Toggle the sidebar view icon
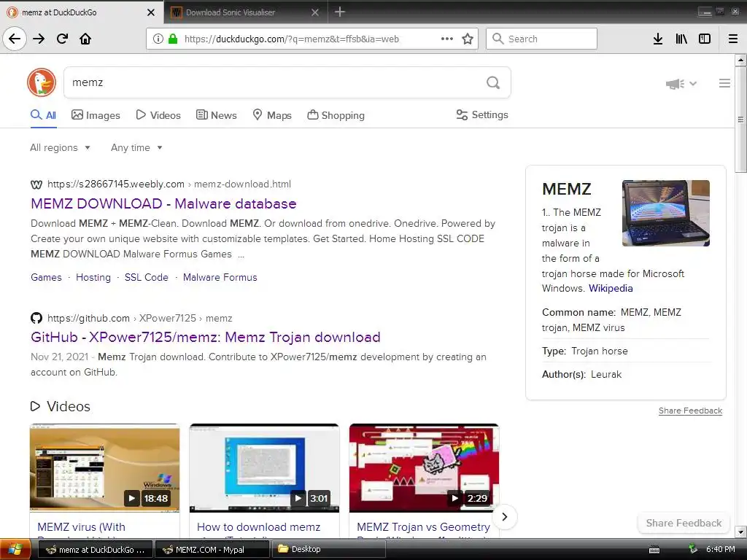 (705, 39)
